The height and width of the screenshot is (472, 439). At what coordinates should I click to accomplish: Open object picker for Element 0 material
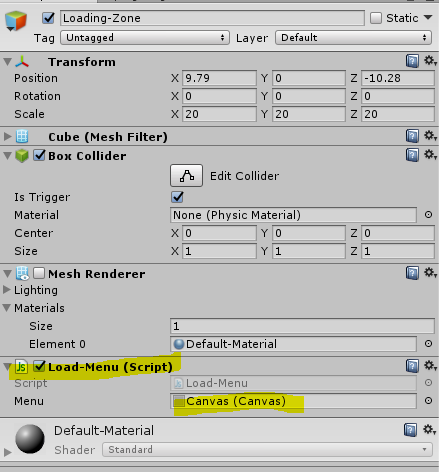428,343
